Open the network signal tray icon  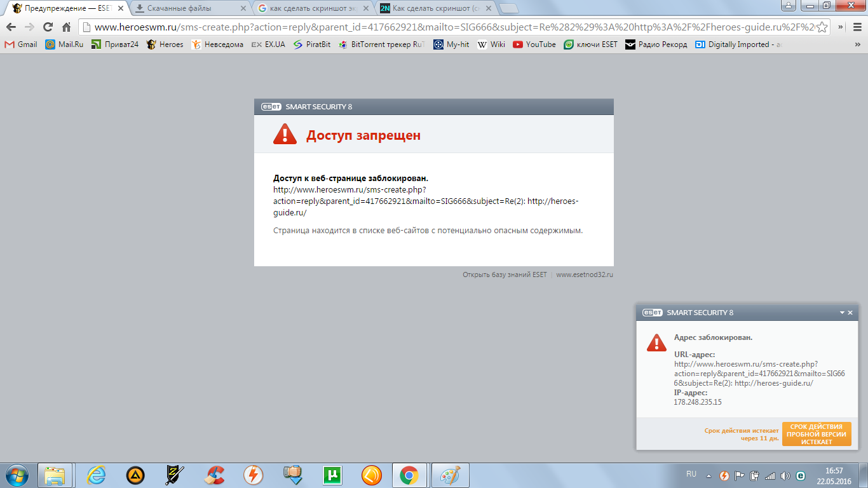770,475
